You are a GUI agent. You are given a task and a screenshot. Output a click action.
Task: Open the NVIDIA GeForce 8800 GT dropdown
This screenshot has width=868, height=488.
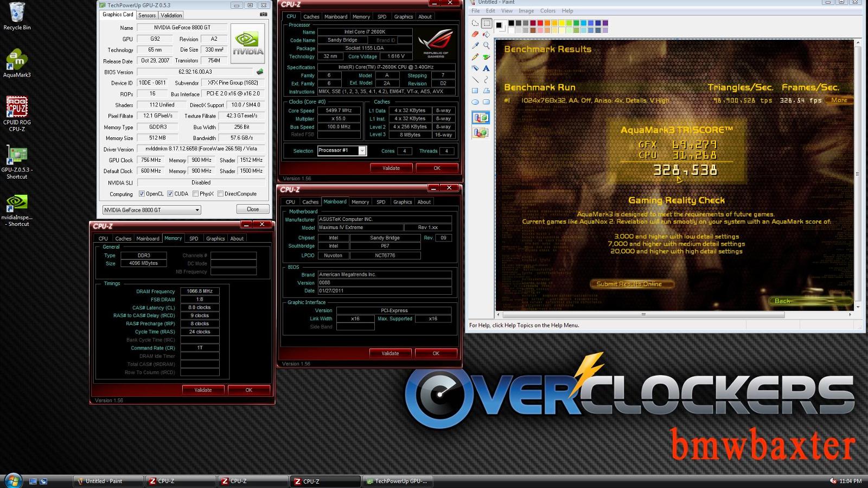152,210
